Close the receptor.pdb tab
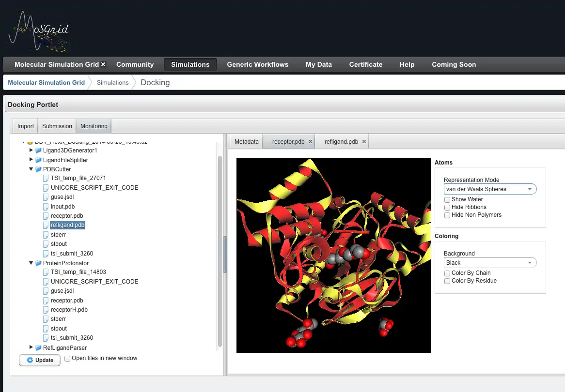565x392 pixels. (310, 142)
